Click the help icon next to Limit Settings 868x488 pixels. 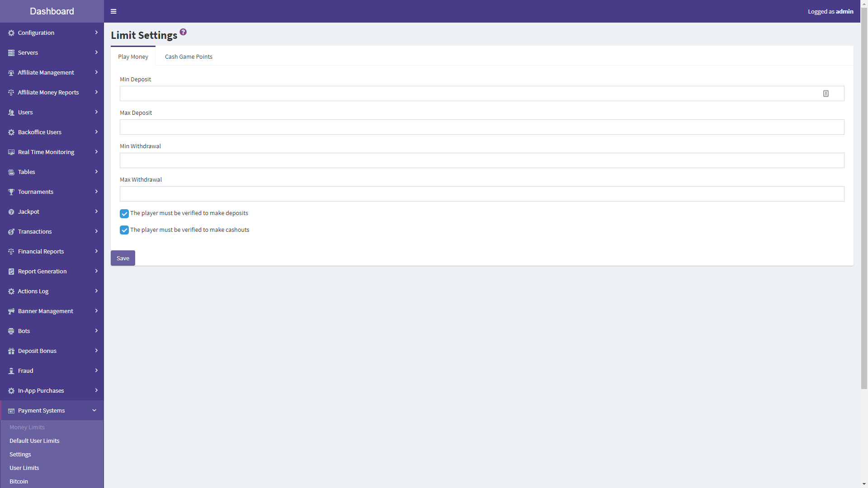(183, 32)
